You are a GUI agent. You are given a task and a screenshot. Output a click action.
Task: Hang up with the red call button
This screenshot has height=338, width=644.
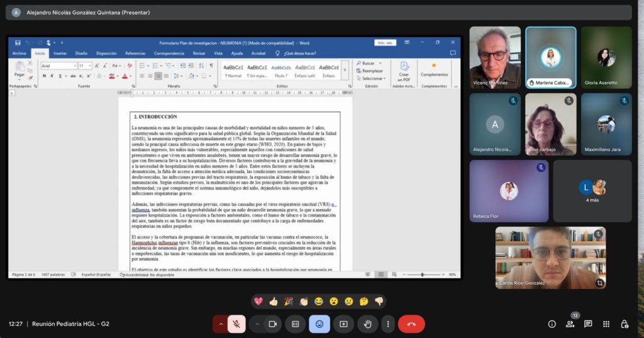tap(411, 324)
